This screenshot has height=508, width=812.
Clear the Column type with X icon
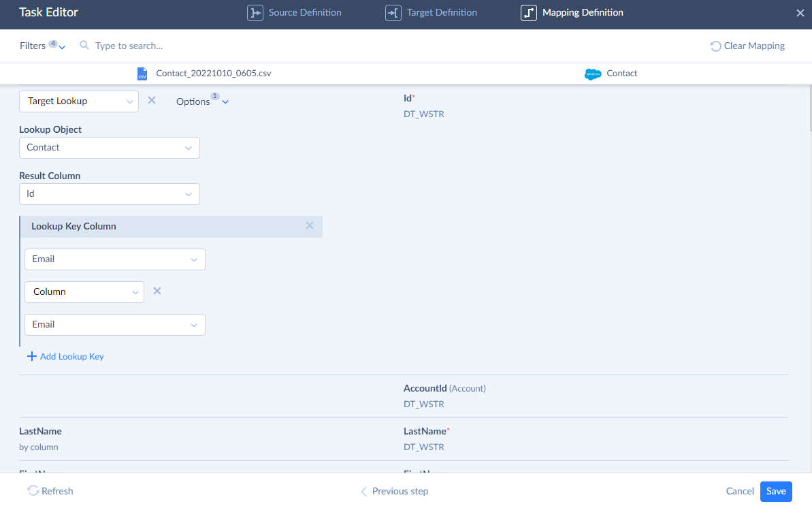tap(157, 291)
